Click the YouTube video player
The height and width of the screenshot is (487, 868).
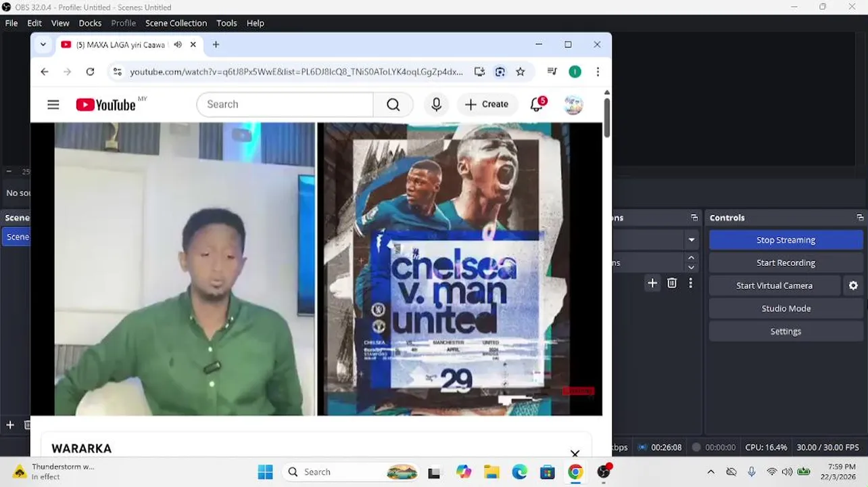click(316, 269)
